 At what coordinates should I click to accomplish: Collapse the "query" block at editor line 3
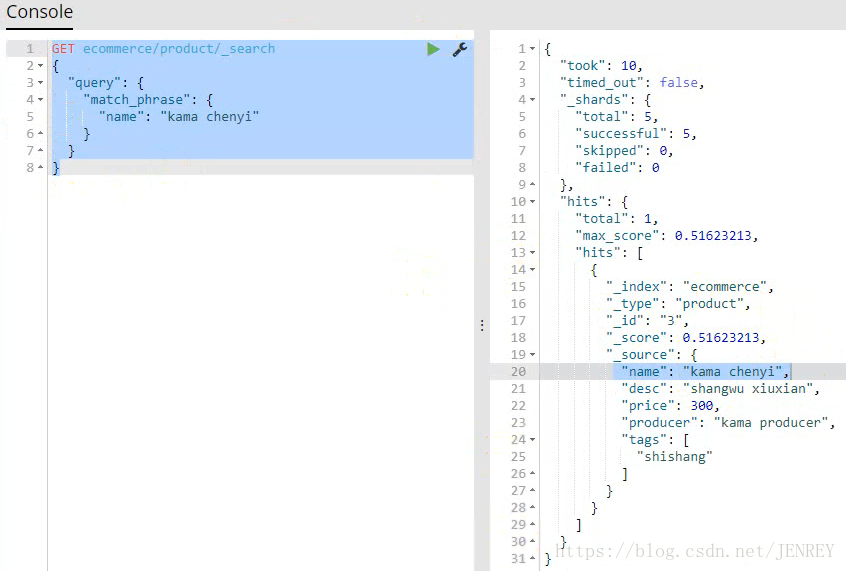40,83
